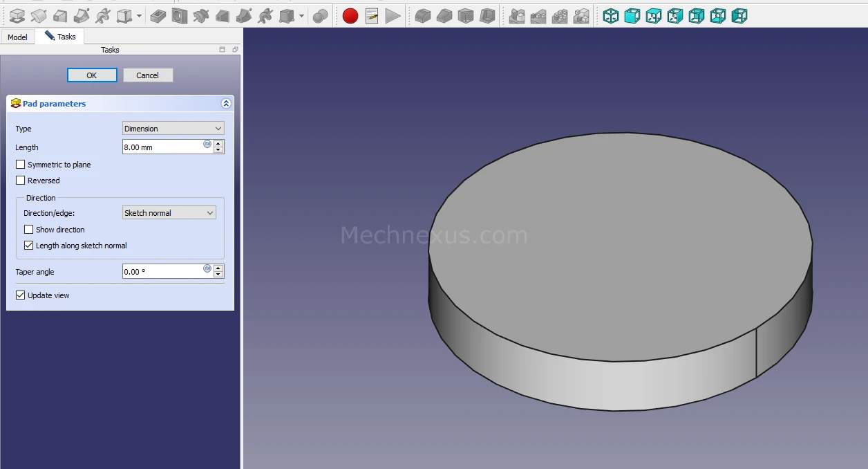Cancel the pad operation
Viewport: 868px width, 469px height.
point(148,75)
